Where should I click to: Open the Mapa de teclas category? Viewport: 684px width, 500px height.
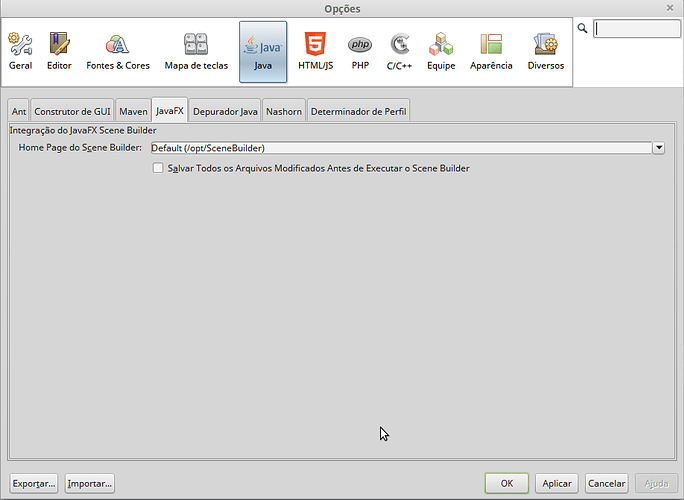[196, 51]
